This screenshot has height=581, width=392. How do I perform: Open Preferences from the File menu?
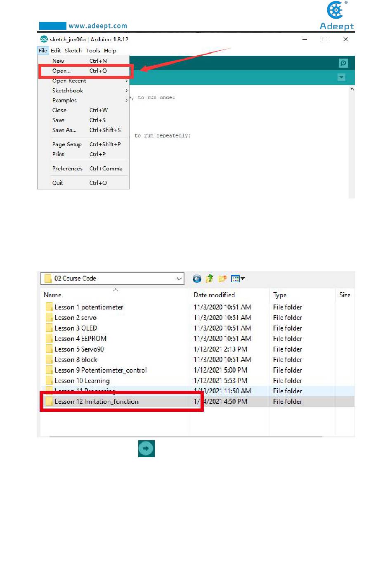coord(83,168)
